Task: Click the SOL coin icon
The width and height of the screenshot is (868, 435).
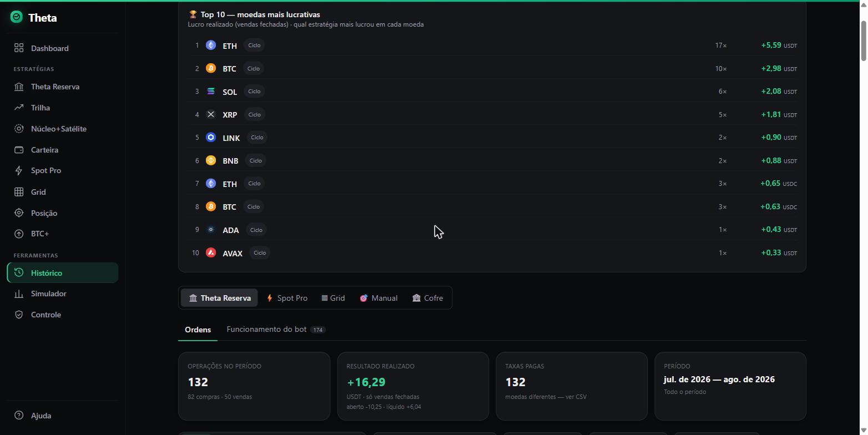Action: (x=211, y=92)
